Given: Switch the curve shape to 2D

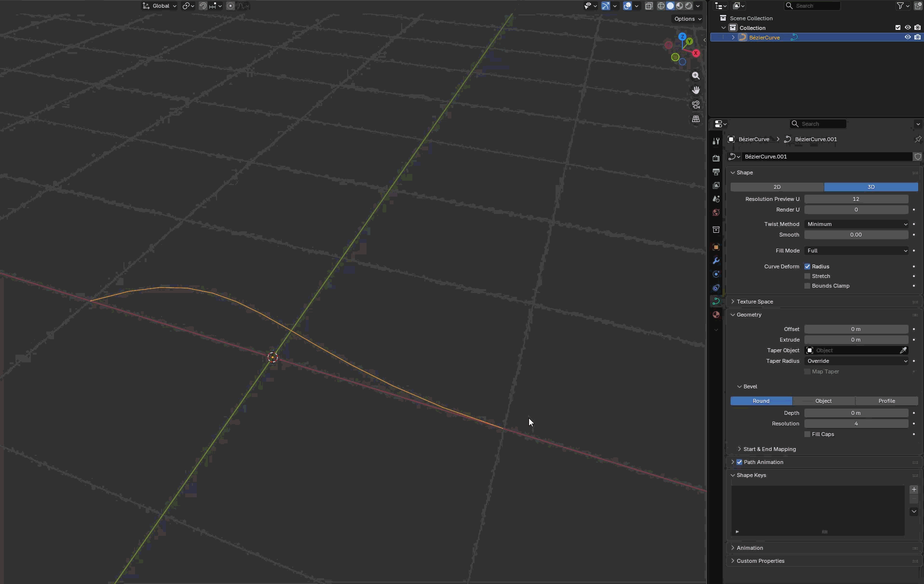Looking at the screenshot, I should 777,187.
